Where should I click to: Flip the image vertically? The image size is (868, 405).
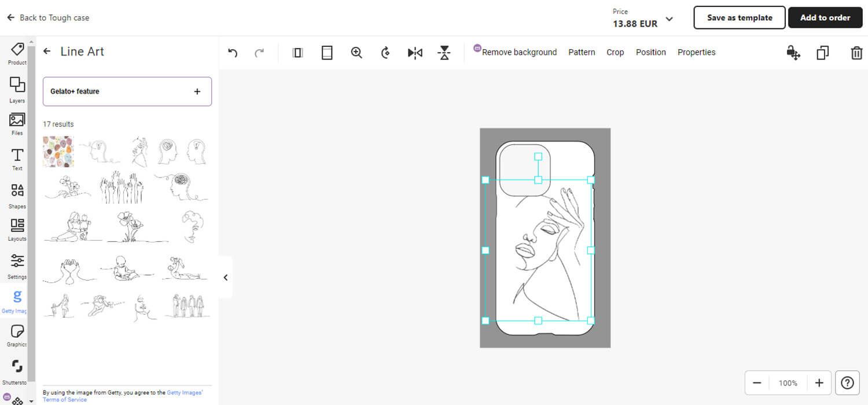tap(444, 53)
